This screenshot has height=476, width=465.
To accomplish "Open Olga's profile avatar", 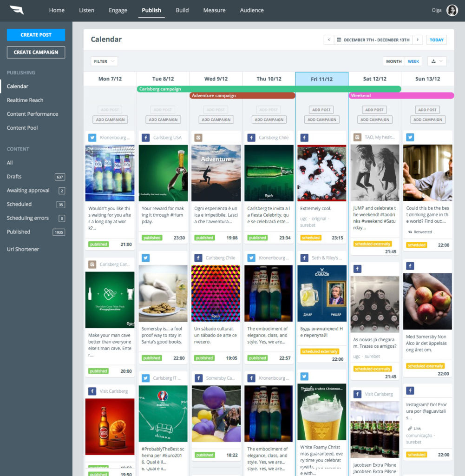I will 452,10.
